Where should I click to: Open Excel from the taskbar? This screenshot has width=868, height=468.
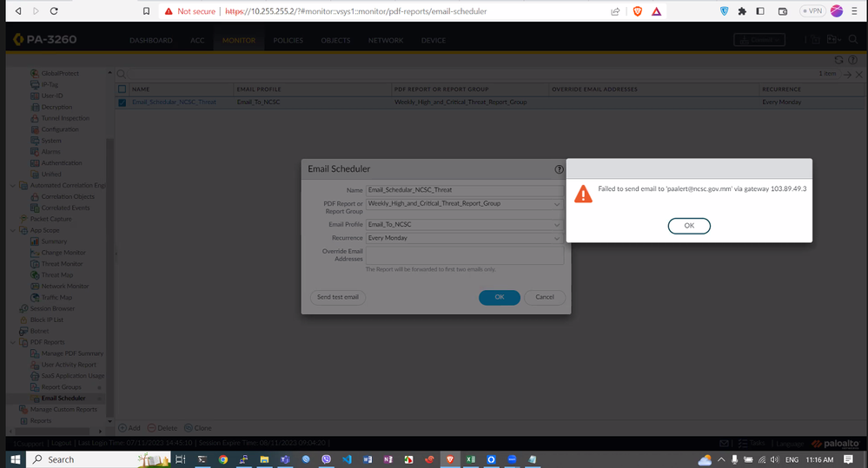point(470,459)
